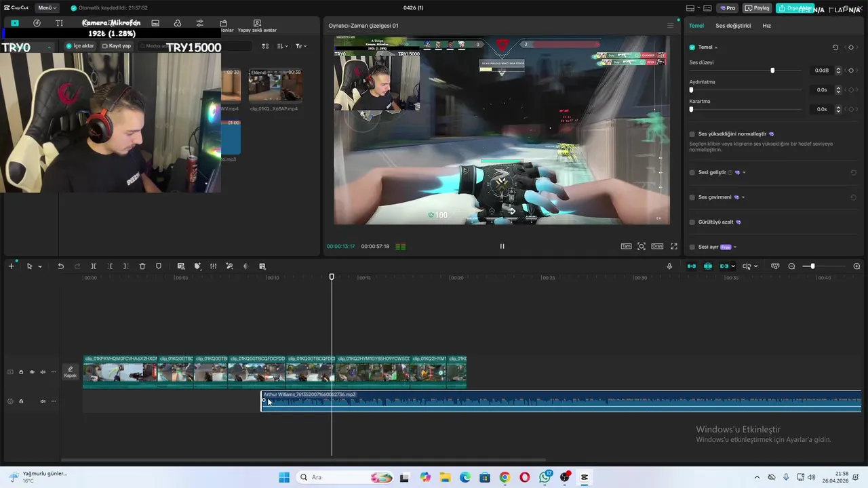The height and width of the screenshot is (488, 868).
Task: Open the media sort dropdown
Action: point(283,46)
